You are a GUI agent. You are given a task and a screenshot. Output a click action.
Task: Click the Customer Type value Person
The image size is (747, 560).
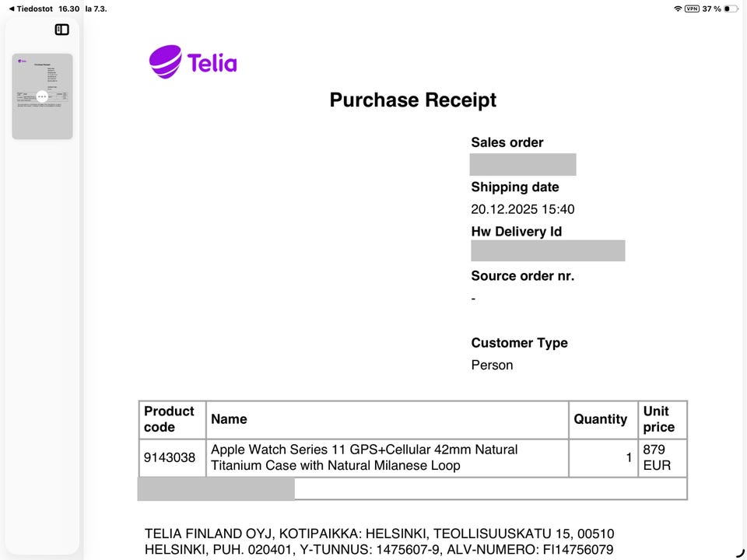click(x=492, y=365)
